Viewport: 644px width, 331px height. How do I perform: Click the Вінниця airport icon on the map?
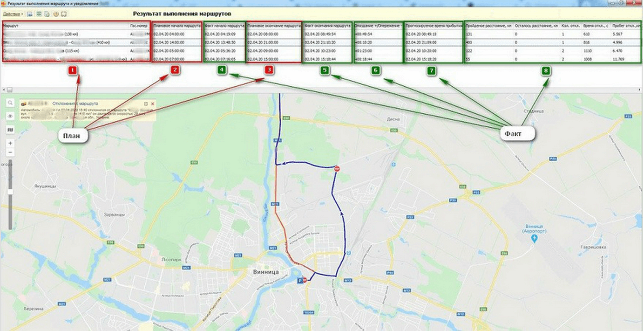534,239
